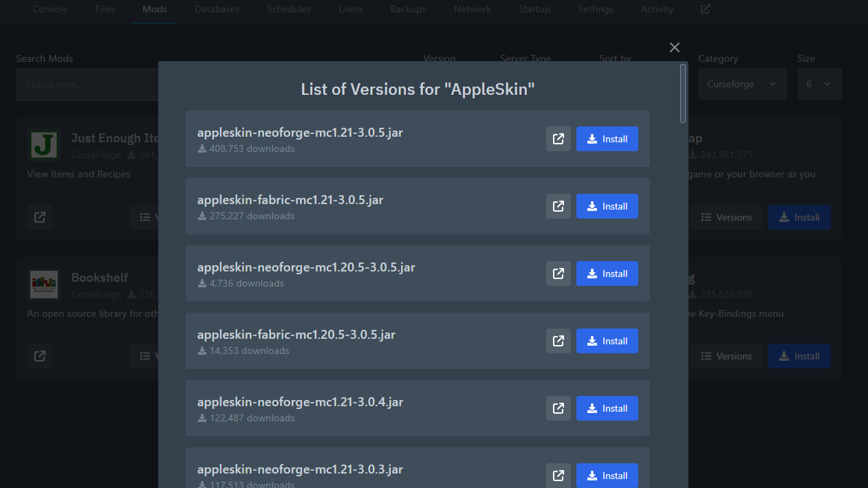The image size is (868, 488).
Task: Open external link for appleskin-neoforge-mc1.21-3.0.3.jar
Action: coord(558,475)
